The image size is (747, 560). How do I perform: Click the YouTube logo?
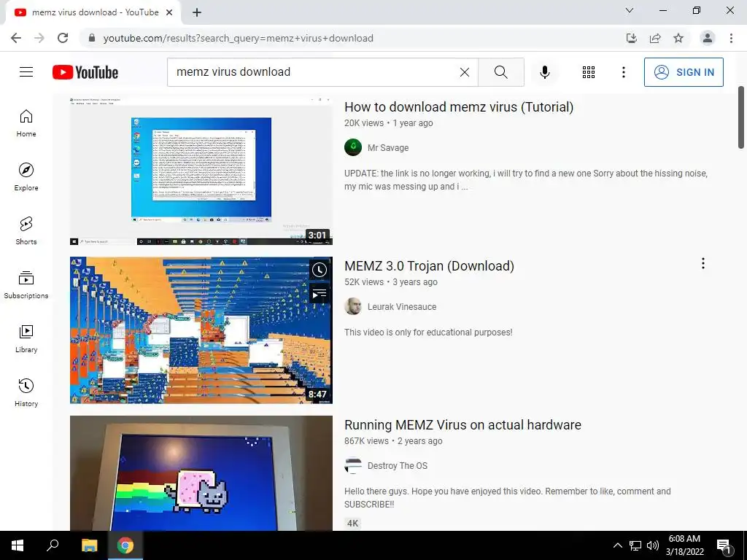(x=85, y=72)
